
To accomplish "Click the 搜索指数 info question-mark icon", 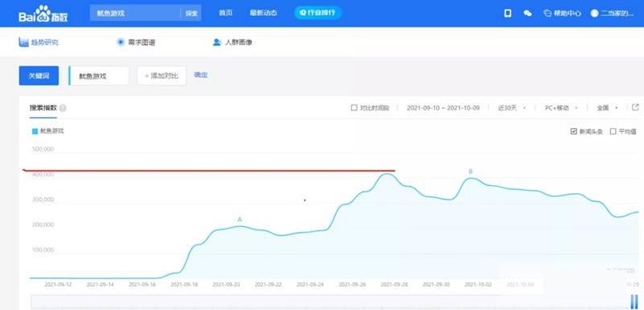I will pyautogui.click(x=63, y=109).
